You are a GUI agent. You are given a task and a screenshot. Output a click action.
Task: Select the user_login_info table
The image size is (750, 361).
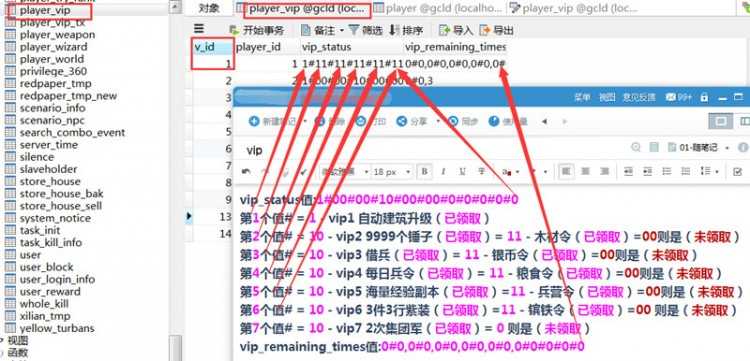click(57, 279)
